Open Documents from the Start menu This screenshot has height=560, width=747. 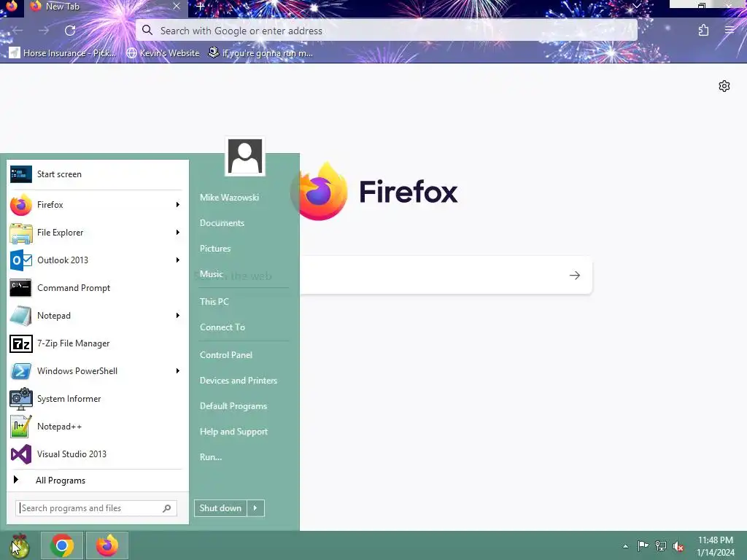222,223
